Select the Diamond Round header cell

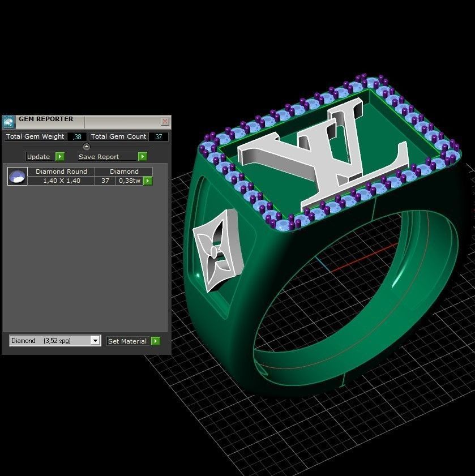pyautogui.click(x=61, y=171)
